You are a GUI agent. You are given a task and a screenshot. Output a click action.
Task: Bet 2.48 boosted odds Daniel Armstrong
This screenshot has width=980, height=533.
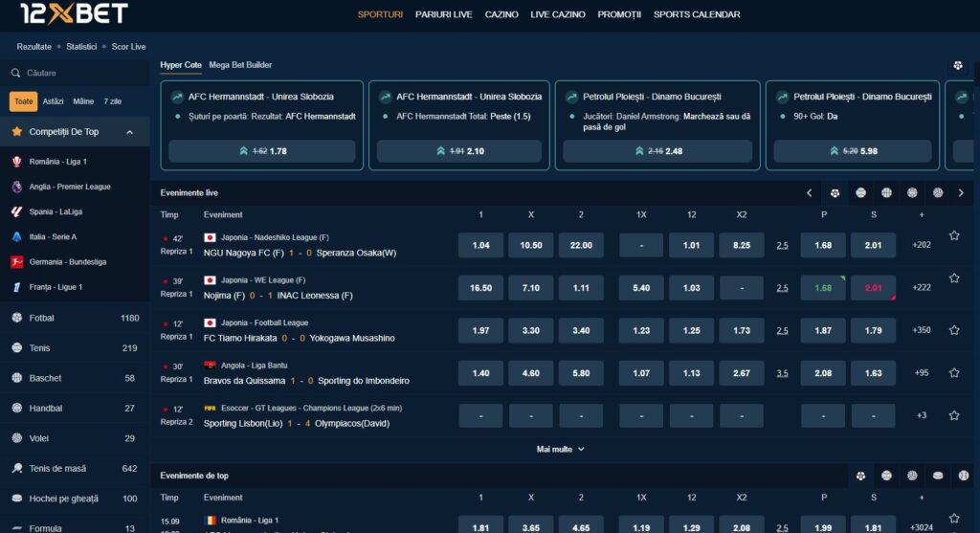(x=657, y=151)
